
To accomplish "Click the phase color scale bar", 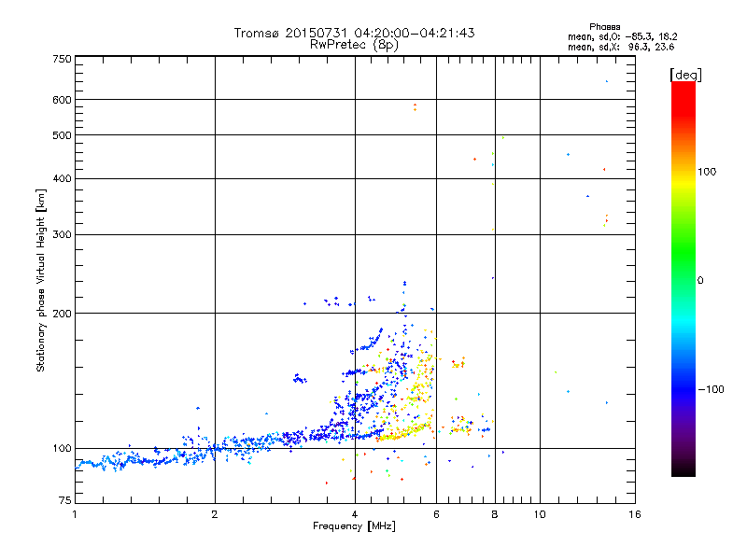I will point(684,279).
